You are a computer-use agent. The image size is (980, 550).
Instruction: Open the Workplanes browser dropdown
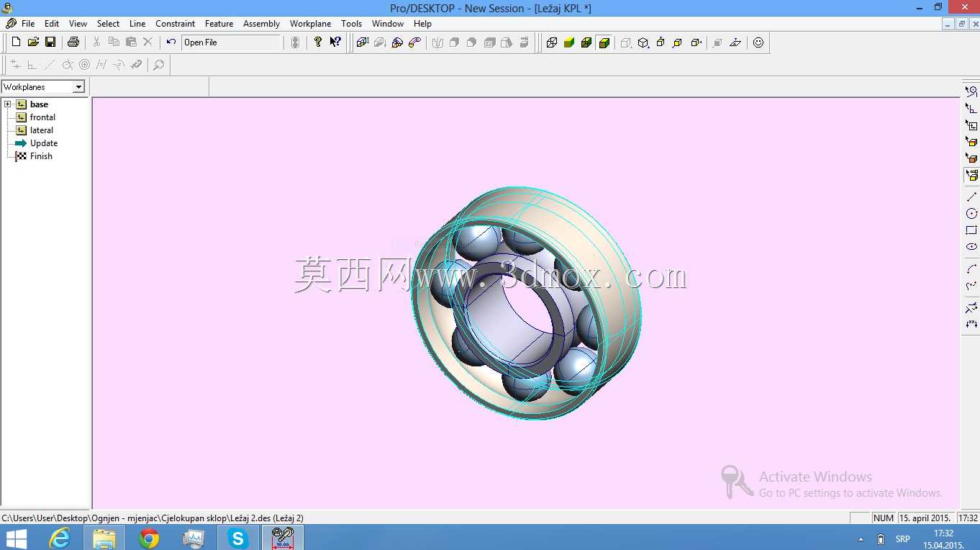[78, 87]
